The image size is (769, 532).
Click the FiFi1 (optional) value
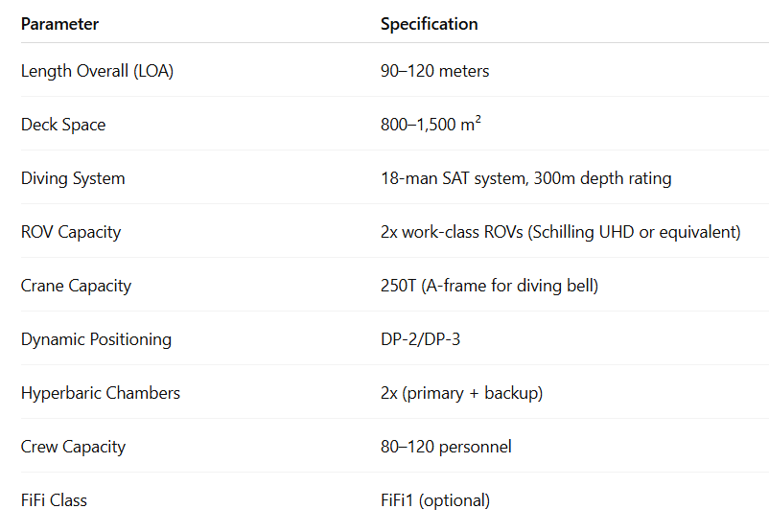tap(435, 500)
